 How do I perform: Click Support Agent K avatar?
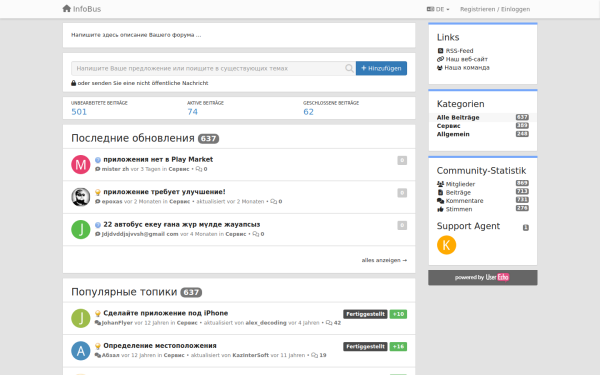click(x=447, y=245)
